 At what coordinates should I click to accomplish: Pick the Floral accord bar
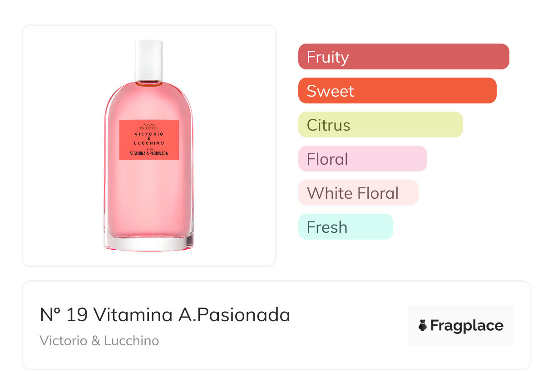(362, 159)
